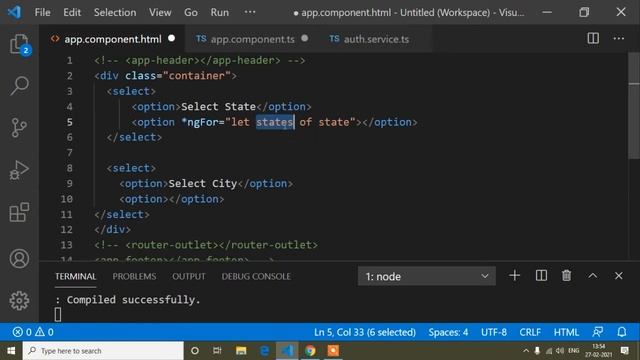Screen dimensions: 640x360
Task: Open Cortana circle on taskbar
Action: [x=195, y=351]
